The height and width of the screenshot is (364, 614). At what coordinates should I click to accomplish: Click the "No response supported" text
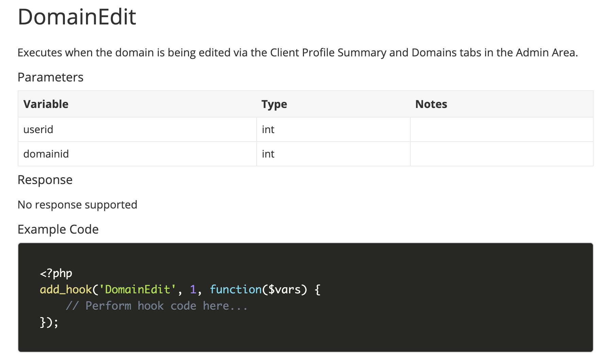click(77, 205)
